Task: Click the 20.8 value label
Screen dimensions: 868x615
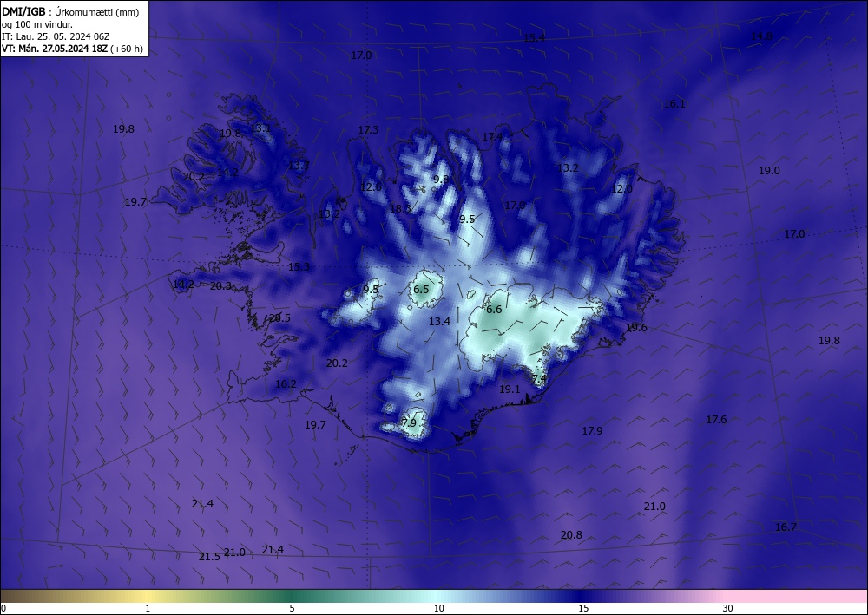Action: (571, 535)
